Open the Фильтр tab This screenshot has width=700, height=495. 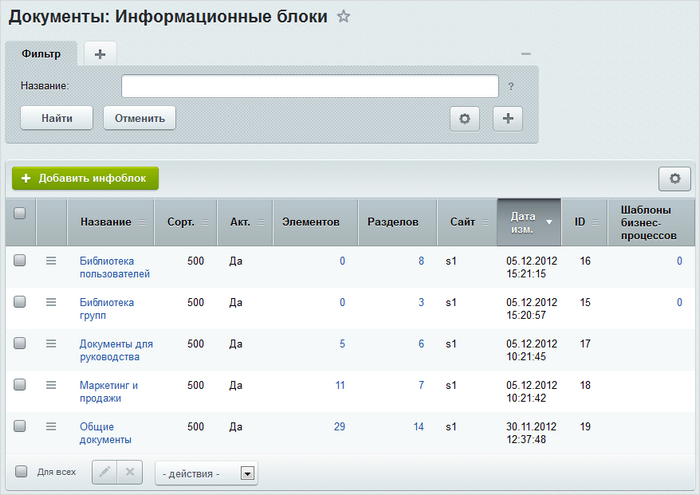41,54
